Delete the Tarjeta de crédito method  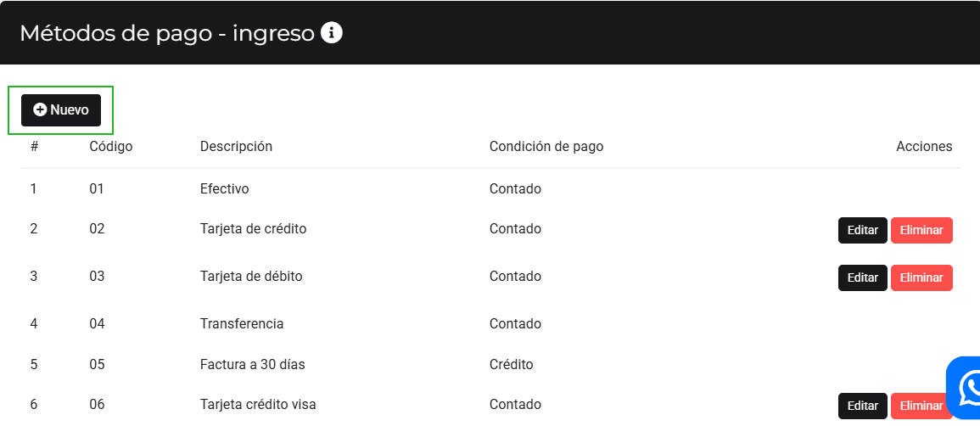921,231
